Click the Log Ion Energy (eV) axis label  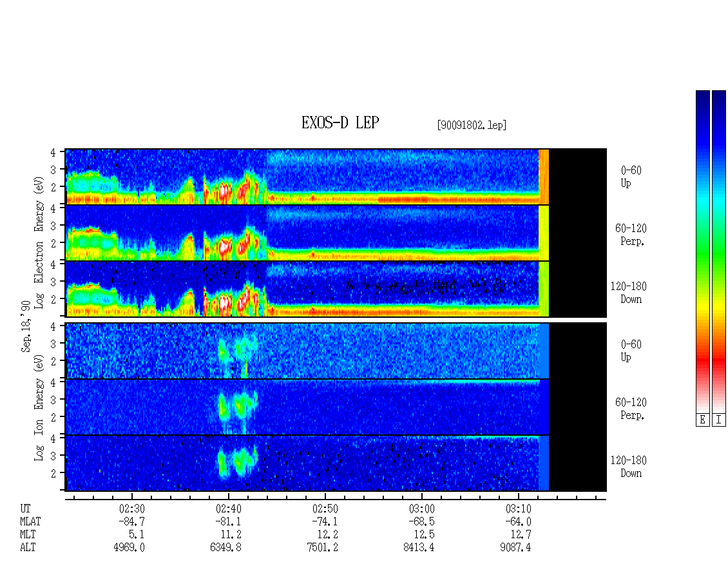pyautogui.click(x=39, y=407)
